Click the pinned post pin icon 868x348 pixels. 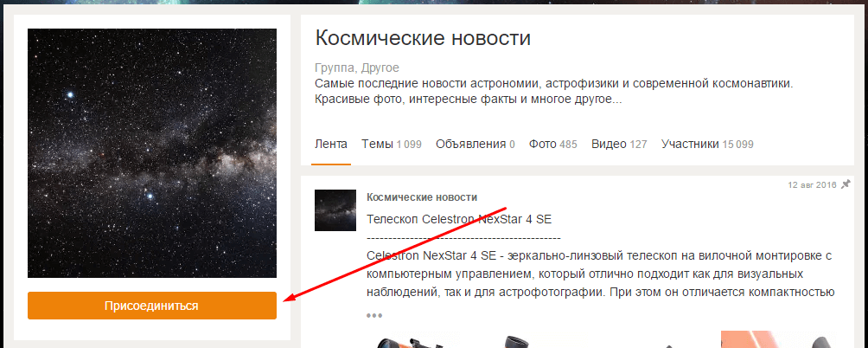click(846, 184)
